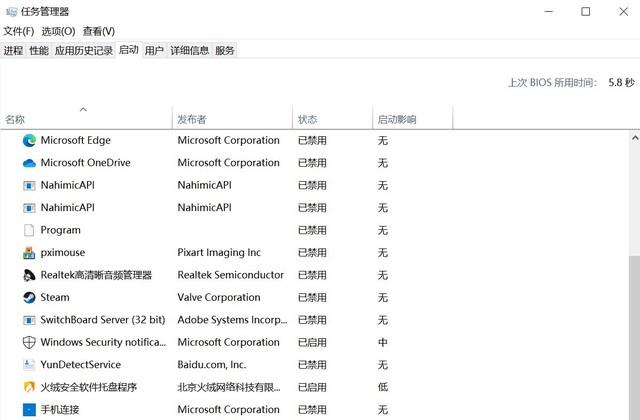640x420 pixels.
Task: Click the Adobe Systems Incorp... publisher cell
Action: tap(232, 320)
